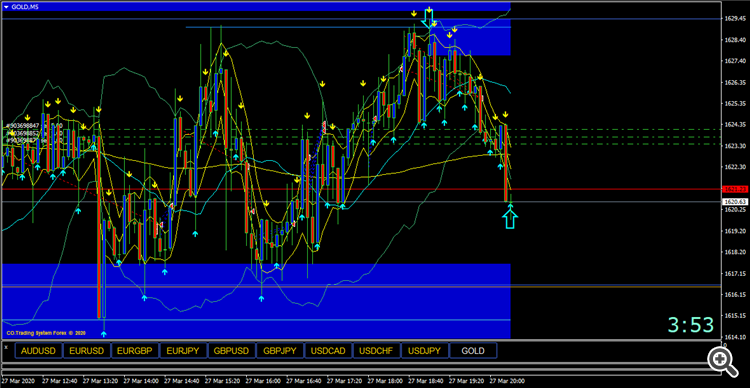Click the CO.Trading System Forex copyright label

pyautogui.click(x=46, y=333)
